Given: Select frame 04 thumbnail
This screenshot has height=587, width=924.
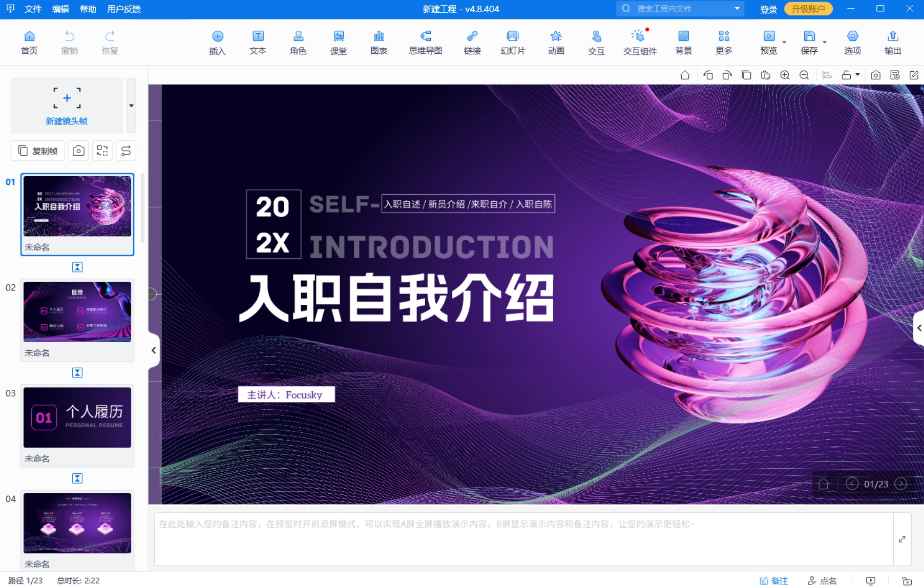Looking at the screenshot, I should point(77,523).
